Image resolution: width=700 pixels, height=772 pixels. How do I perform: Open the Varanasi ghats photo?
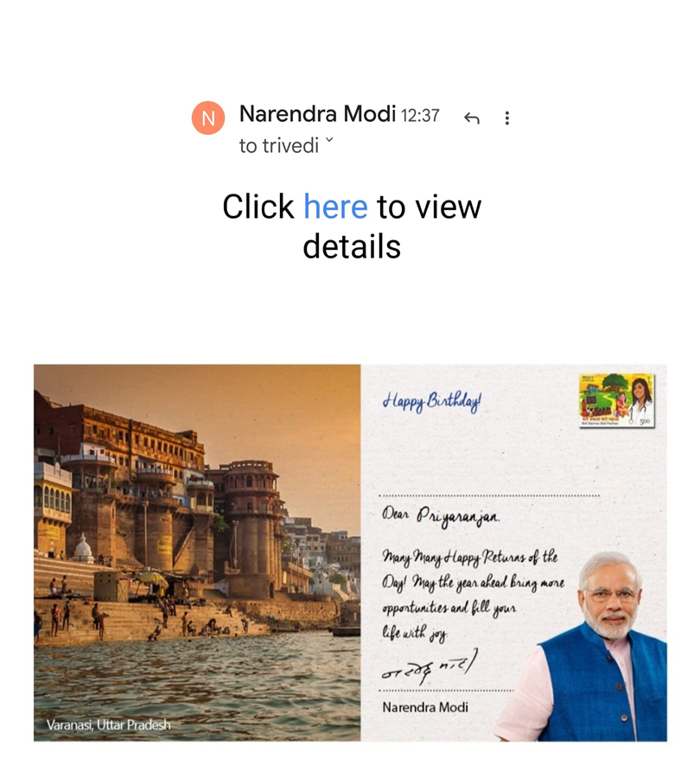(x=197, y=552)
